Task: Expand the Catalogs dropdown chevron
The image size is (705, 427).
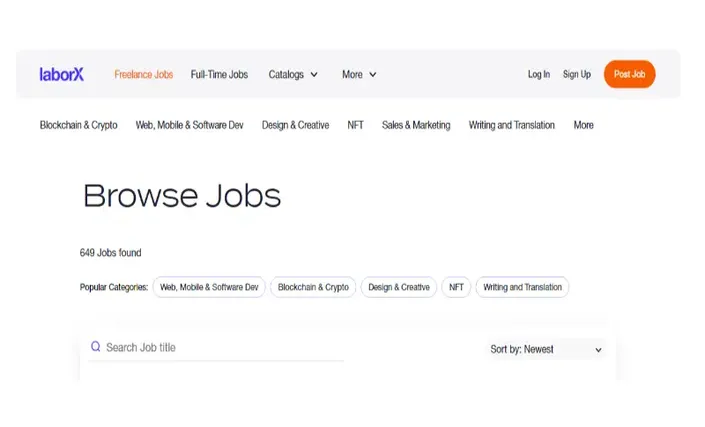Action: 314,75
